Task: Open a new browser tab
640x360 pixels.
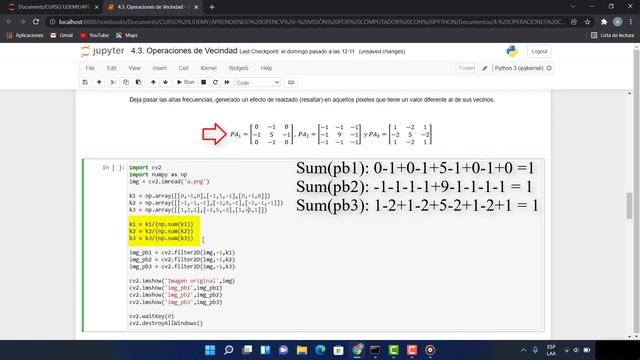Action: [x=212, y=7]
